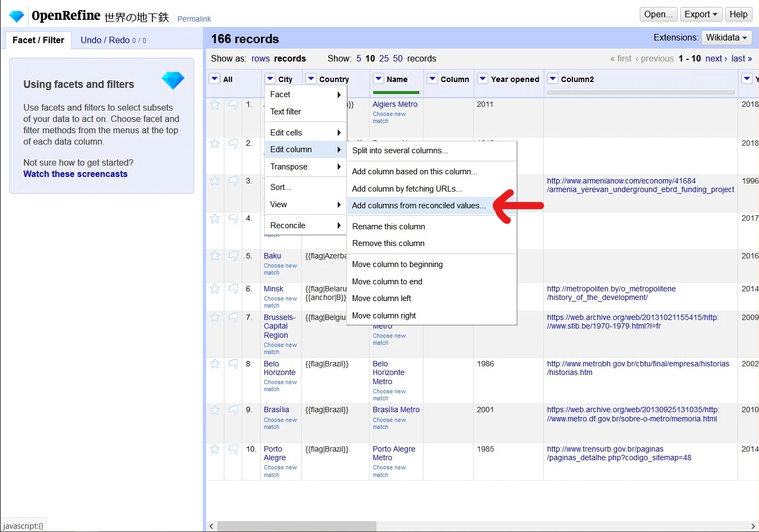
Task: Open the armenianow.com URL in Column2
Action: (x=640, y=185)
